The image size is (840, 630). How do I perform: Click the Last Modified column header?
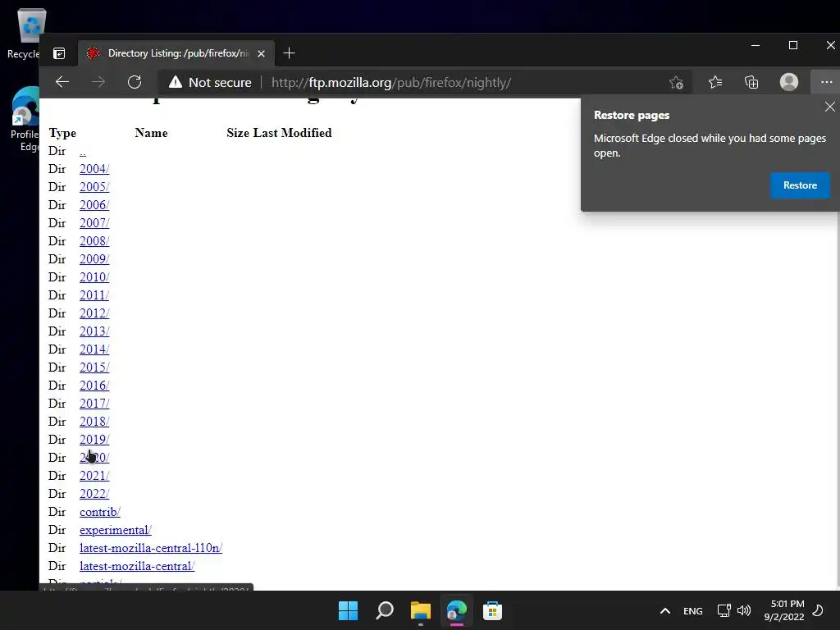292,133
